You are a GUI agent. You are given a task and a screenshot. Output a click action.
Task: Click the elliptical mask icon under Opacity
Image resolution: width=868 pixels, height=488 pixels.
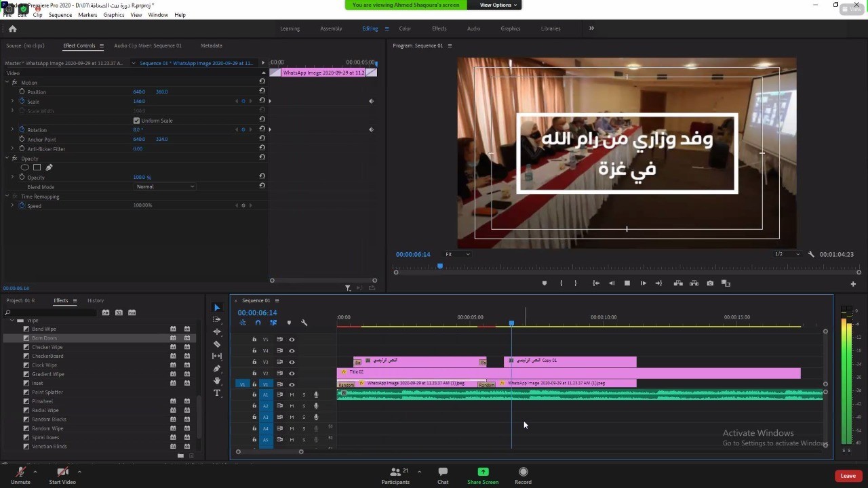pos(25,167)
